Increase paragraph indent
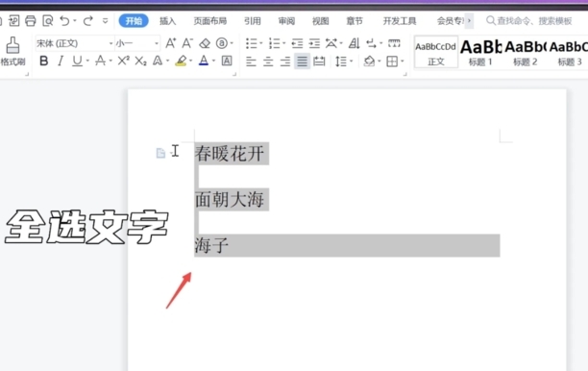Viewport: 588px width, 371px height. 314,43
